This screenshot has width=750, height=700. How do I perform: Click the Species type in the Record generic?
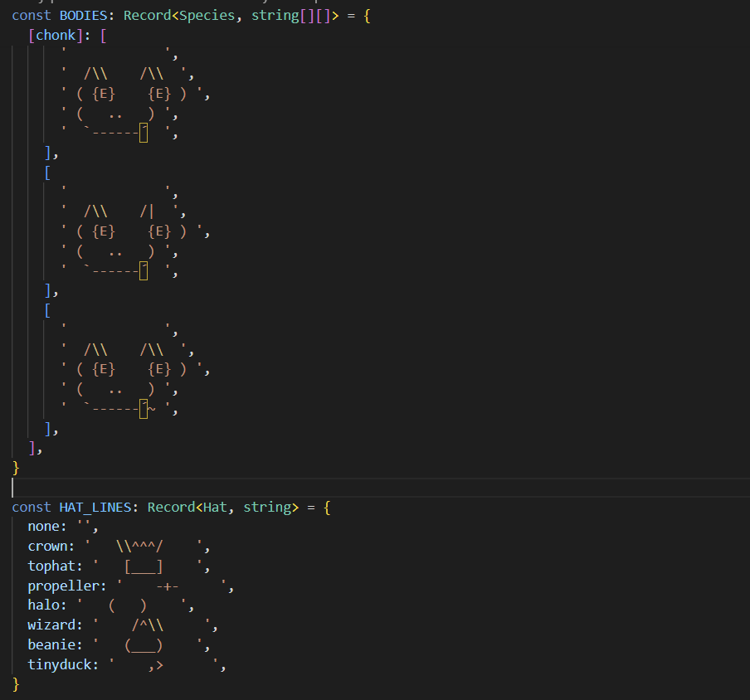tap(207, 16)
